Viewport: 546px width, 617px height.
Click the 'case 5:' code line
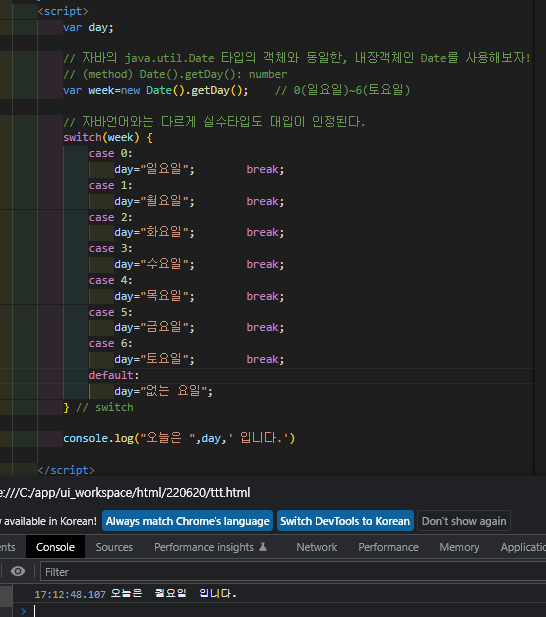pyautogui.click(x=111, y=312)
